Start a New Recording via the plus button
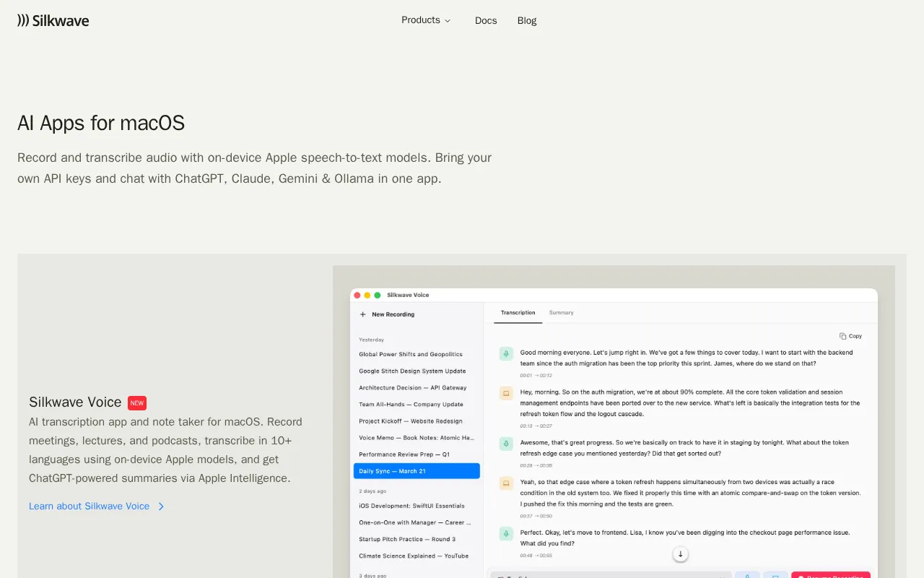This screenshot has width=924, height=578. click(x=387, y=314)
